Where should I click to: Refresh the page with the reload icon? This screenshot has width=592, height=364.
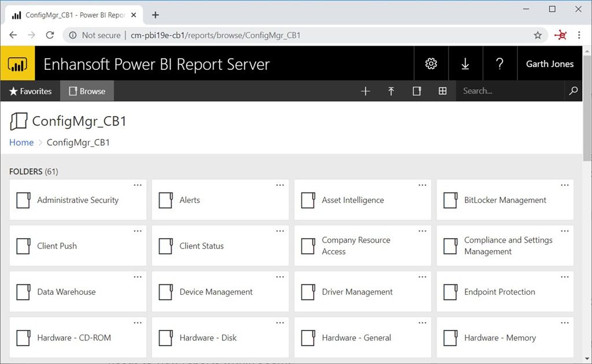coord(50,35)
